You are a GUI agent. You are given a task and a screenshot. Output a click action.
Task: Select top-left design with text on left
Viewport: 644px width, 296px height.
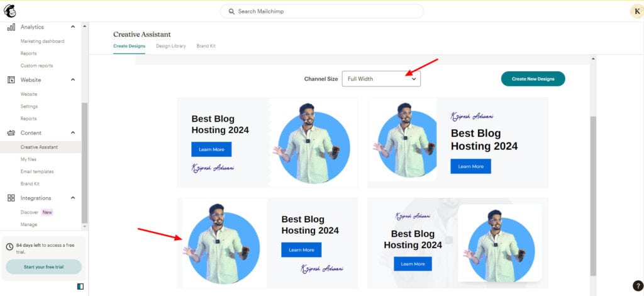pos(267,142)
